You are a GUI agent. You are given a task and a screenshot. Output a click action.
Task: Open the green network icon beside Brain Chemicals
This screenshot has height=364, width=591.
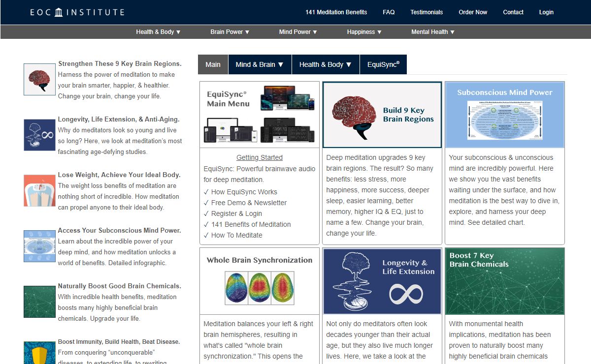[x=39, y=302]
